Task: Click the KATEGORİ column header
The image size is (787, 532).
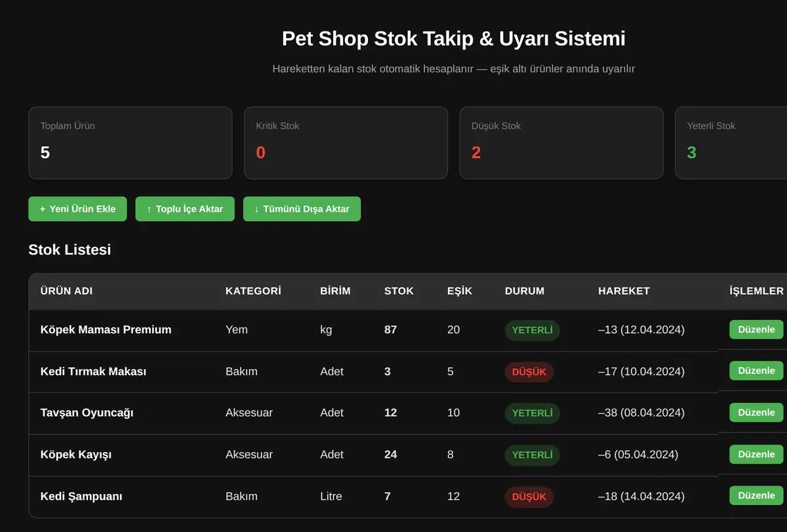Action: point(253,291)
